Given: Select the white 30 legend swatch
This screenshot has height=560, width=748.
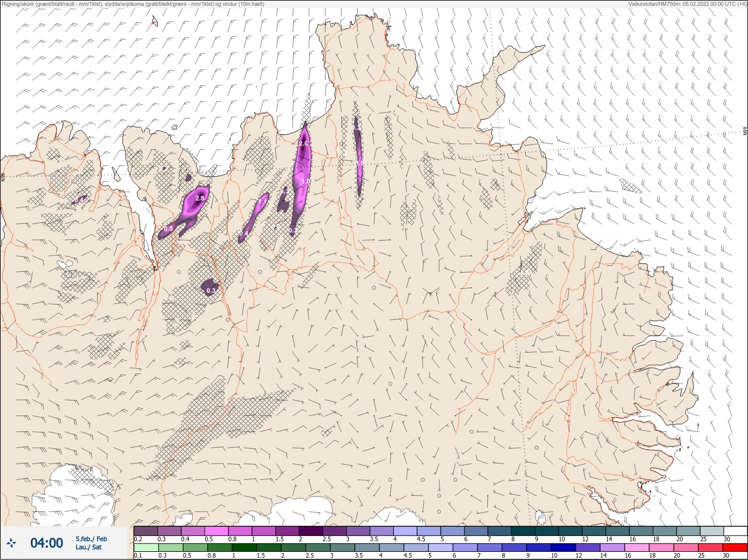Looking at the screenshot, I should (735, 531).
